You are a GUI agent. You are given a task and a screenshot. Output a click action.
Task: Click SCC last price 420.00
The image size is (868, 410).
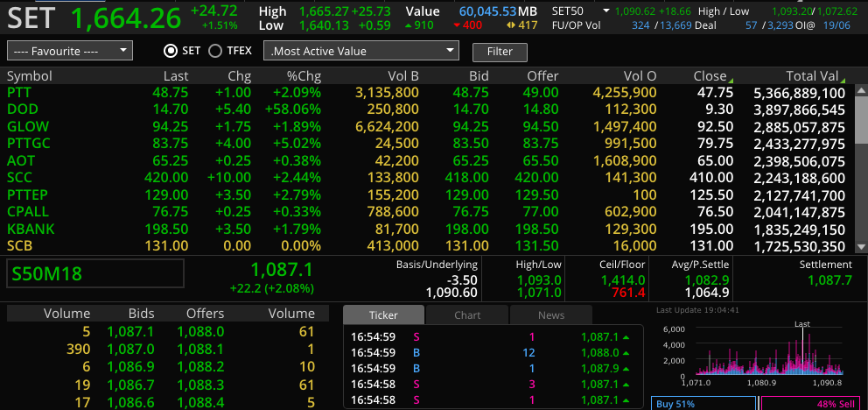[166, 179]
